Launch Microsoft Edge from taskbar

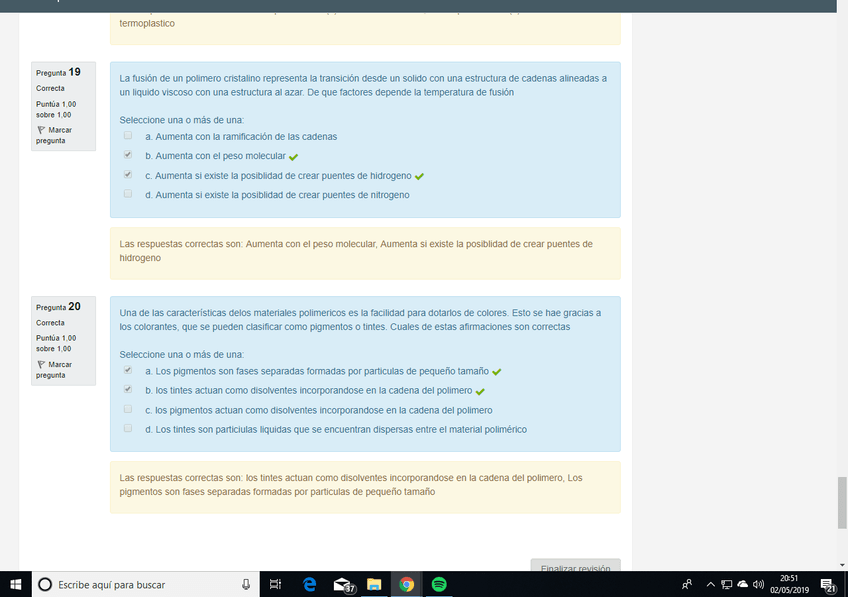pos(309,585)
